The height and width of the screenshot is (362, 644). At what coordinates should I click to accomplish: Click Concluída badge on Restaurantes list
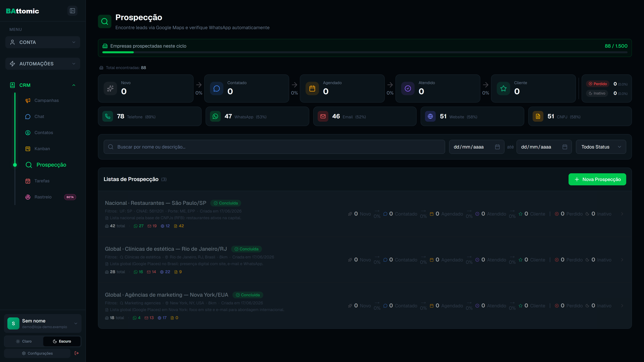226,203
